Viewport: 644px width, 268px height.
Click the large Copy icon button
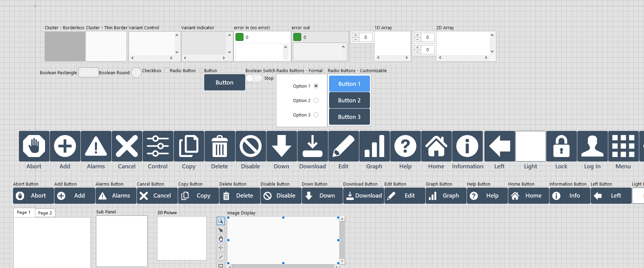pyautogui.click(x=189, y=146)
